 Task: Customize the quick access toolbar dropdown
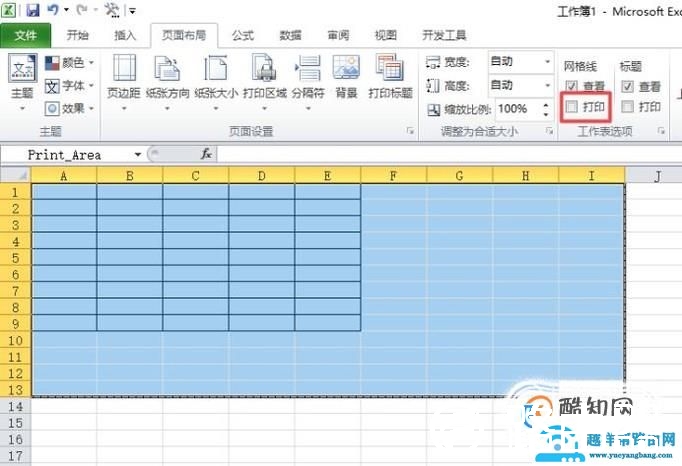tap(133, 10)
